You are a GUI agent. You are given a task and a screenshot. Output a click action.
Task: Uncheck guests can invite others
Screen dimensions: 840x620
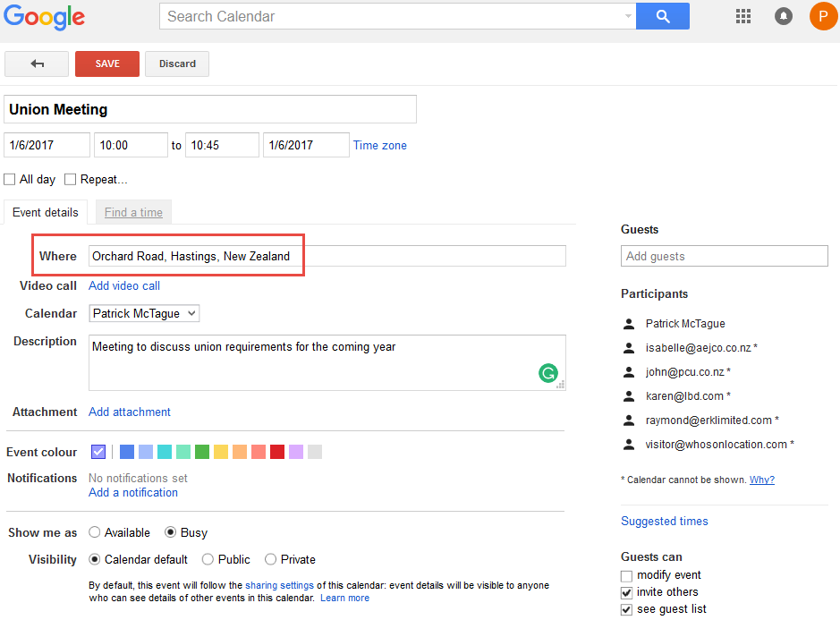[626, 592]
